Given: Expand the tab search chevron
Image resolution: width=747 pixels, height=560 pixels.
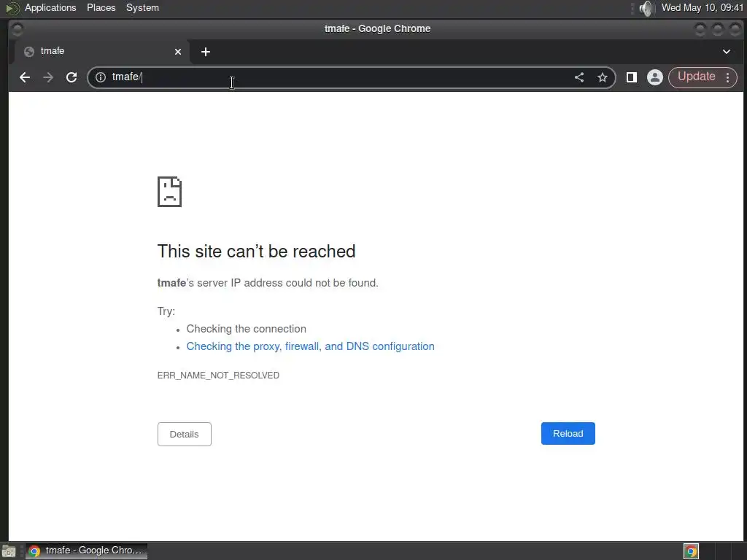Looking at the screenshot, I should [726, 52].
